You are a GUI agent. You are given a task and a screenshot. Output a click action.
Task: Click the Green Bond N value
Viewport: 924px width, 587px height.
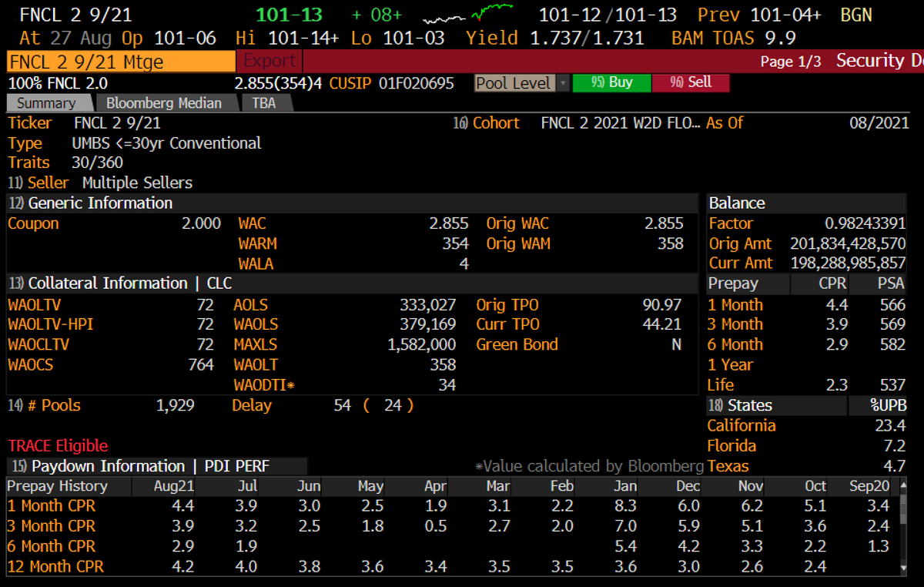coord(676,344)
